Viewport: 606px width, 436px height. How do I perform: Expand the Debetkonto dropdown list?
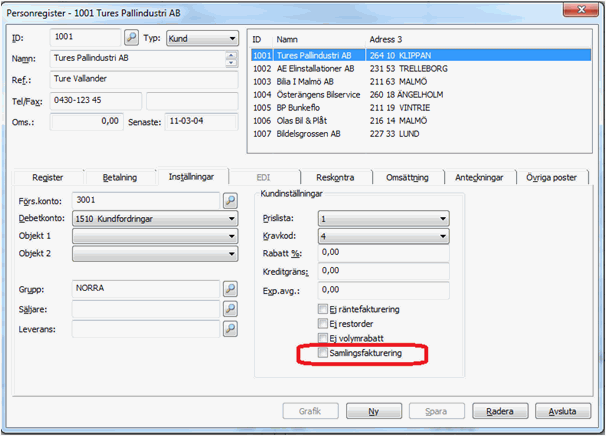(x=231, y=218)
